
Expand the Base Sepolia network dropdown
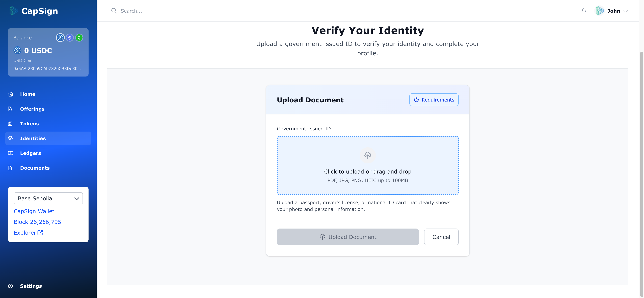click(x=48, y=198)
